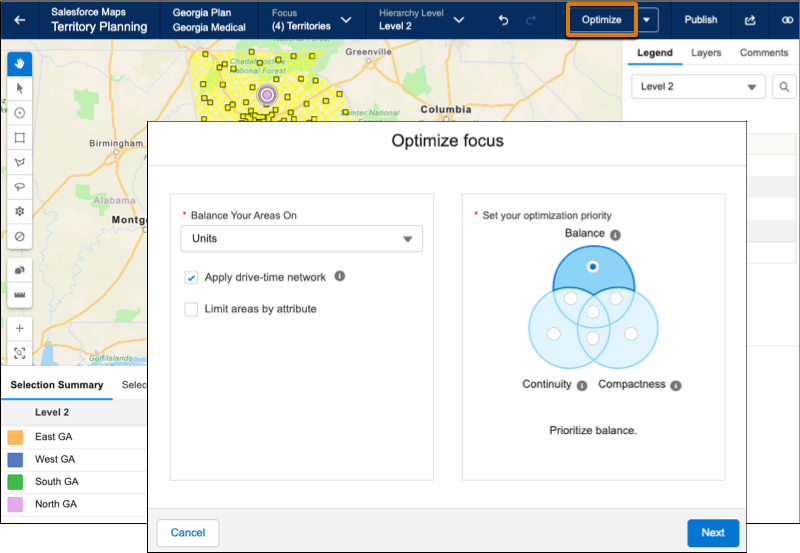Image resolution: width=800 pixels, height=553 pixels.
Task: Click the clear selection slash icon
Action: click(20, 236)
